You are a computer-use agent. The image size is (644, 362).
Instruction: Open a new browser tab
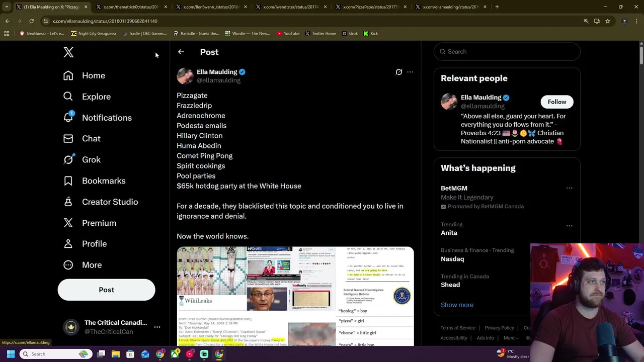click(x=497, y=7)
